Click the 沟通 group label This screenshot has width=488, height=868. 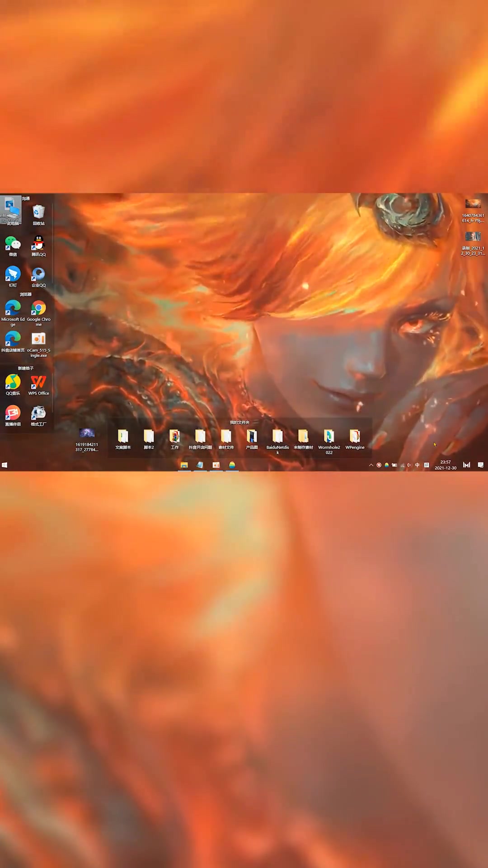click(26, 198)
